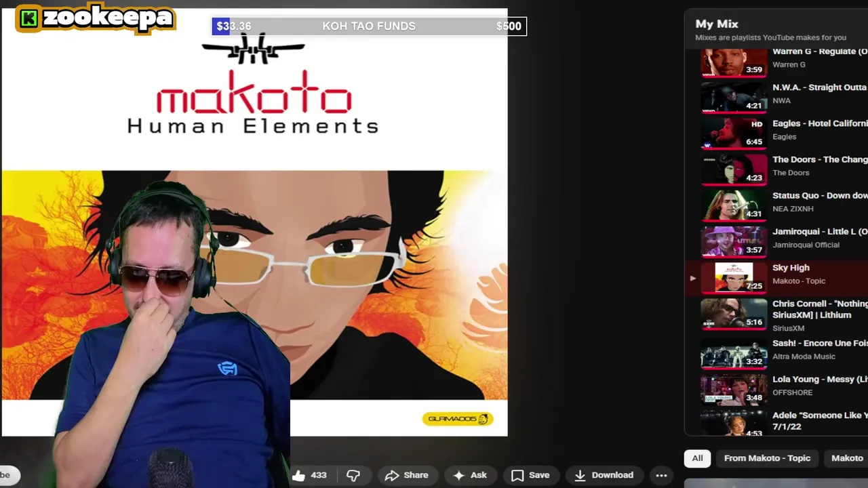Open Adele Someone Like You thumbnail

tap(734, 424)
